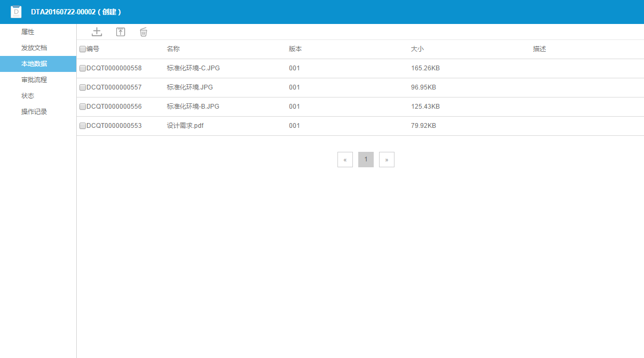The image size is (644, 358).
Task: Click the 描述 column header
Action: [x=540, y=49]
